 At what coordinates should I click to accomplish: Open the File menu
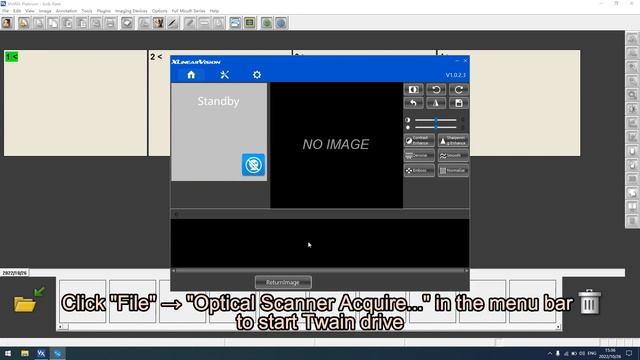6,11
